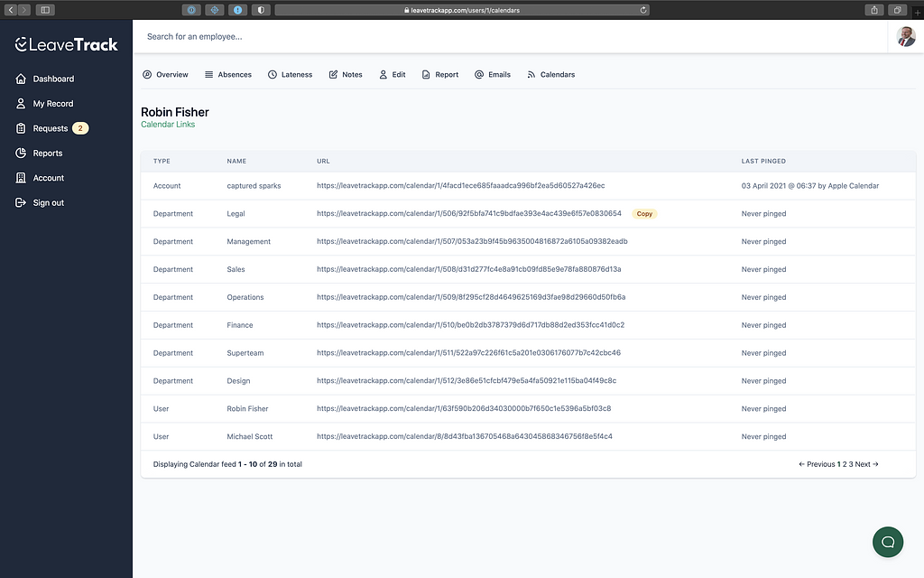The width and height of the screenshot is (924, 578).
Task: Click the LeaveTrack logo
Action: click(x=66, y=45)
